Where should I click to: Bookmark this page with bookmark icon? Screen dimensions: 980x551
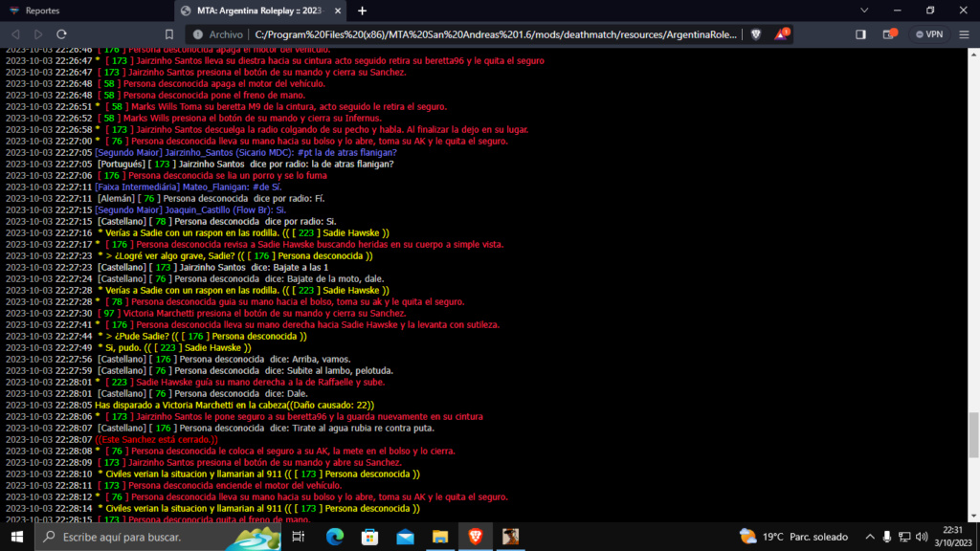tap(168, 34)
